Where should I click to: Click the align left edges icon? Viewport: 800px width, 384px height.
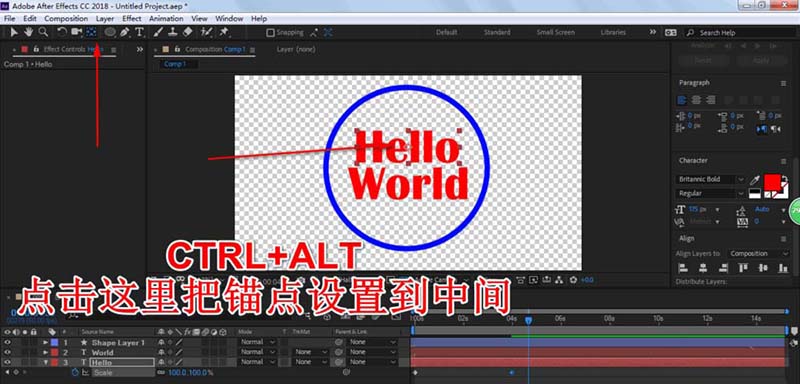[x=682, y=268]
